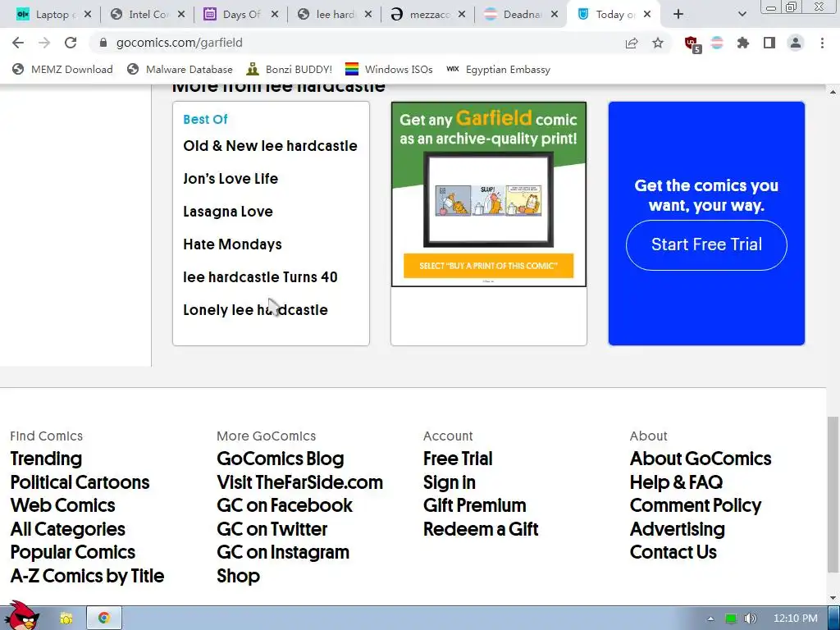
Task: Open Hate Mondays collection
Action: pos(232,244)
